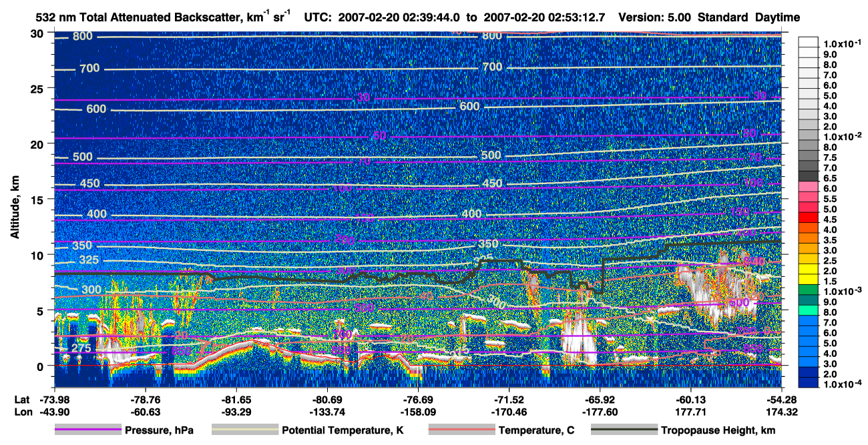Select the start time '2007-02-20 02:39:44.0'
Image resolution: width=868 pixels, height=445 pixels.
click(x=399, y=17)
